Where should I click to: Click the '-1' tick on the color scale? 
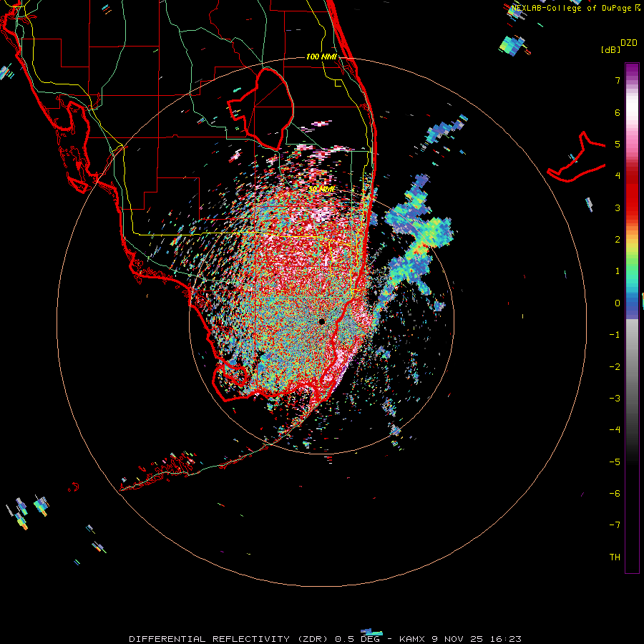pos(615,335)
